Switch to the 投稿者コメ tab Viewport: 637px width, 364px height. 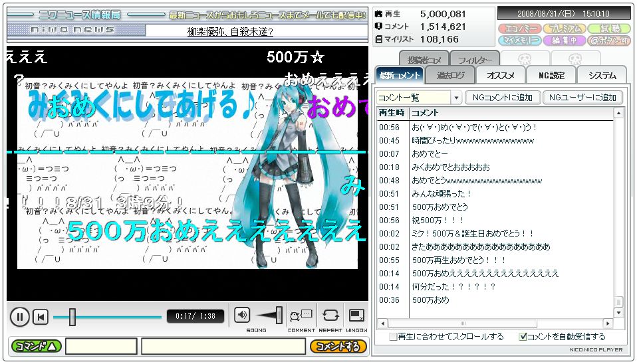coord(424,59)
